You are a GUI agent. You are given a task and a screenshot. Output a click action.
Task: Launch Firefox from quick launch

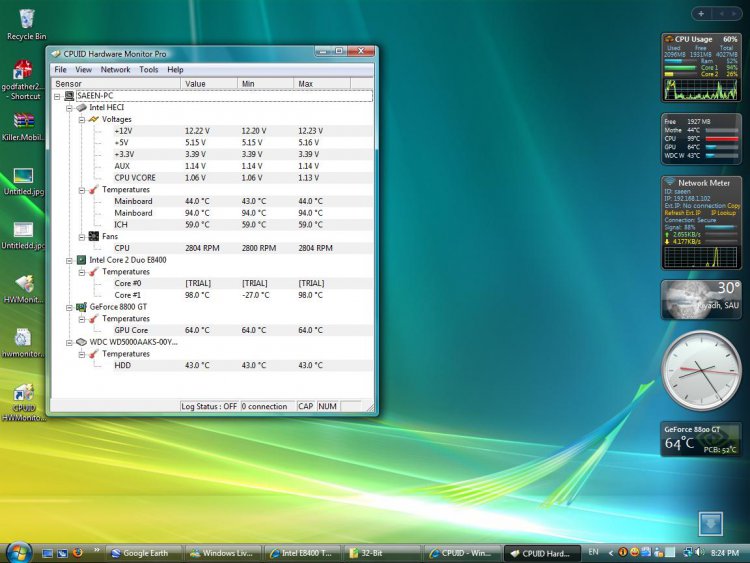pos(77,553)
